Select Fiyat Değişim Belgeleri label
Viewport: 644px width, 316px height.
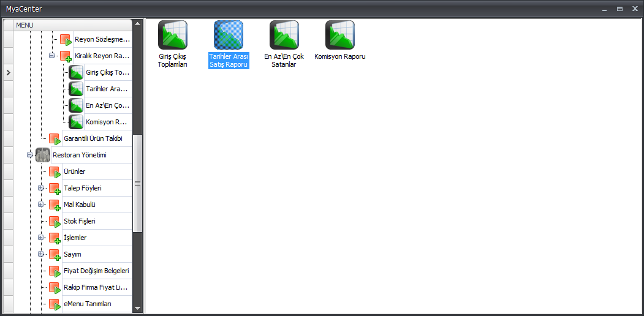click(97, 271)
